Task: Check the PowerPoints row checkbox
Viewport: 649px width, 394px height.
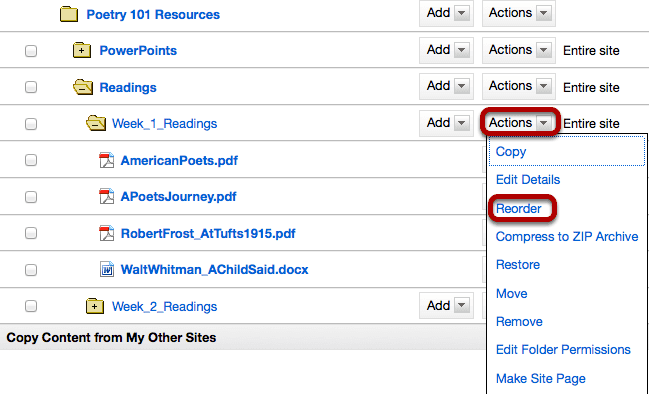Action: pyautogui.click(x=31, y=51)
